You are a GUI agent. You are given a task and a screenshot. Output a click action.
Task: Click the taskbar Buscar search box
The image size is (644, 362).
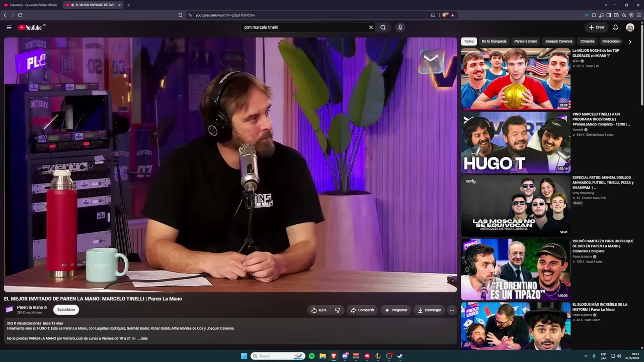(x=278, y=356)
